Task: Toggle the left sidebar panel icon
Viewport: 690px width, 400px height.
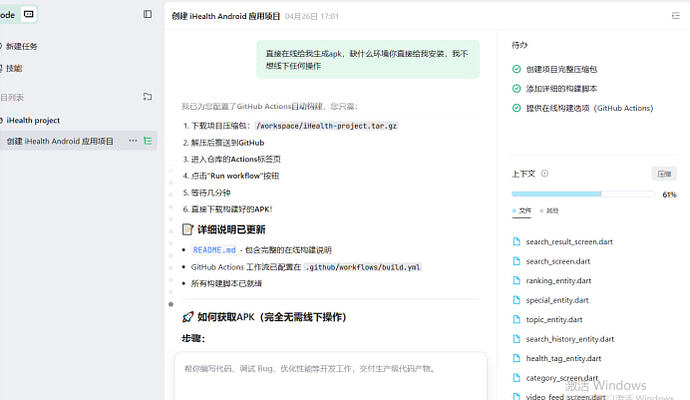Action: pos(147,15)
